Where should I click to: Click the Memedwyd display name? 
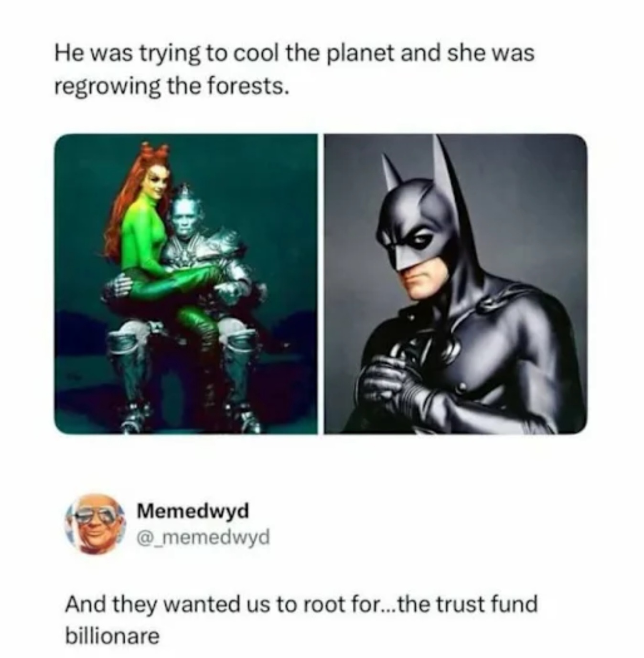[x=193, y=511]
